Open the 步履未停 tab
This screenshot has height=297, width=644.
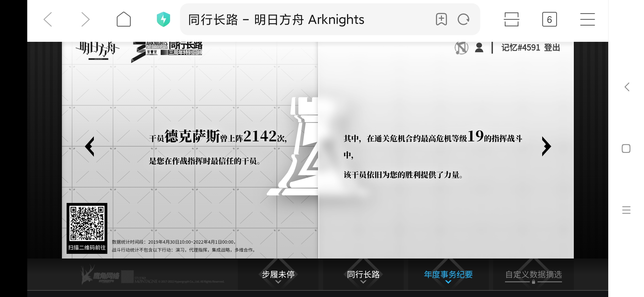coord(278,274)
